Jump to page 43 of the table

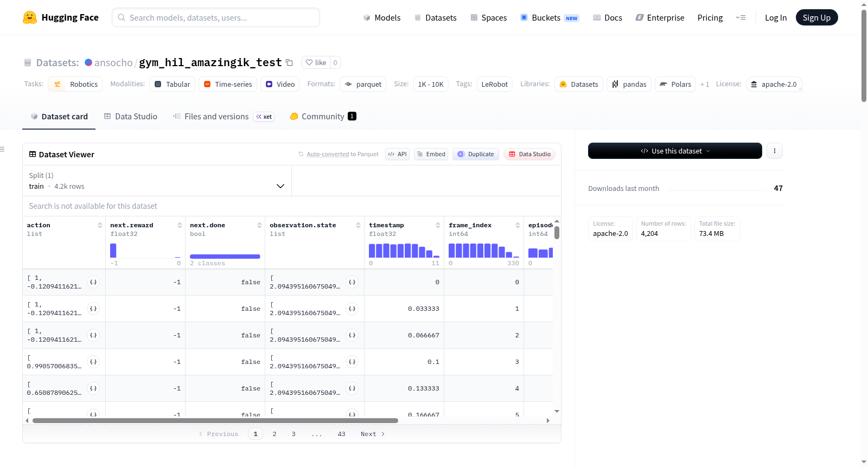point(341,434)
